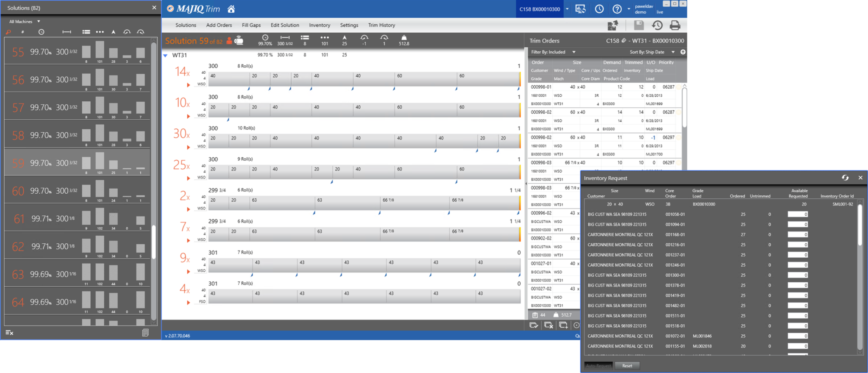
Task: Click the add orders plus icon
Action: pyautogui.click(x=563, y=325)
